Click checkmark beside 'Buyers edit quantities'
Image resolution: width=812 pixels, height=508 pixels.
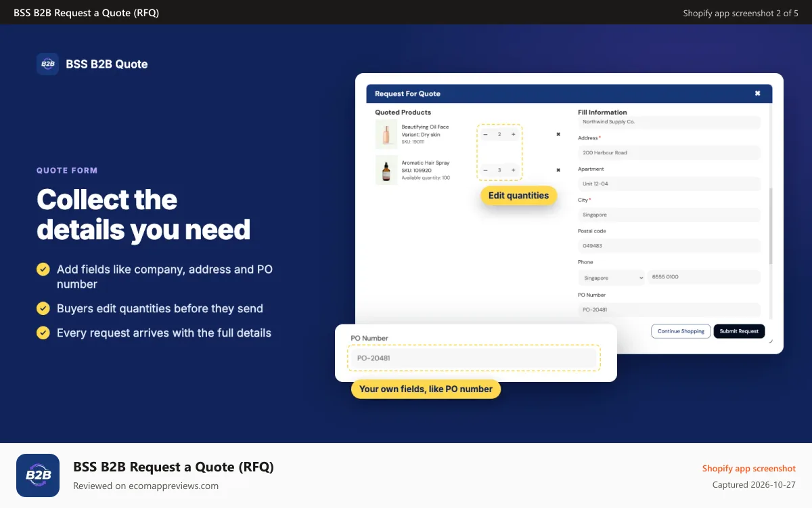pyautogui.click(x=43, y=309)
